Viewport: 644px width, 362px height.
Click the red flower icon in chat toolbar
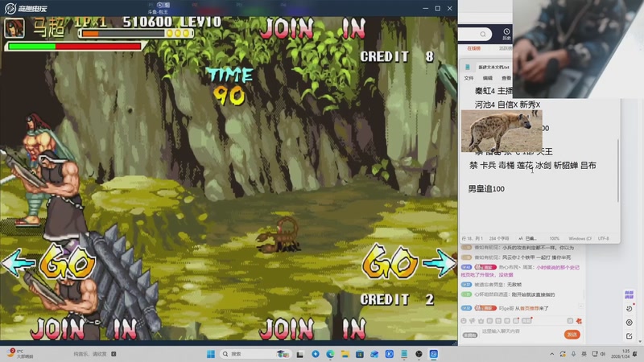579,321
